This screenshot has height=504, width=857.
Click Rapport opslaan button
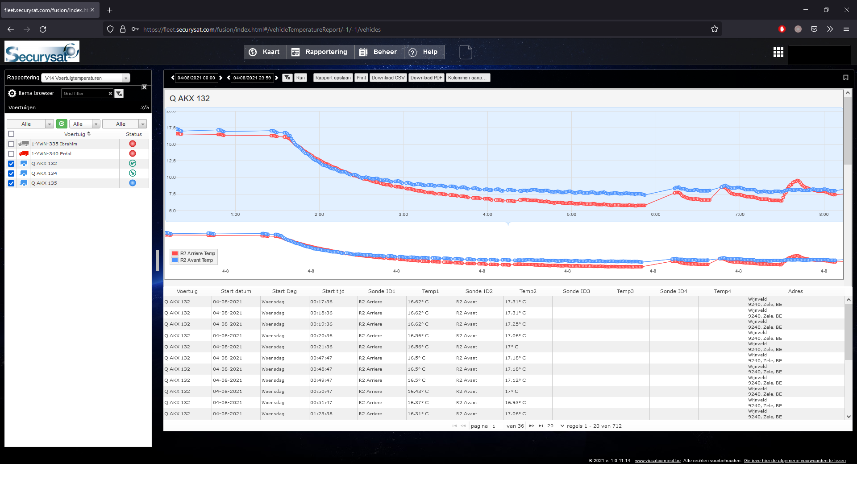(333, 78)
